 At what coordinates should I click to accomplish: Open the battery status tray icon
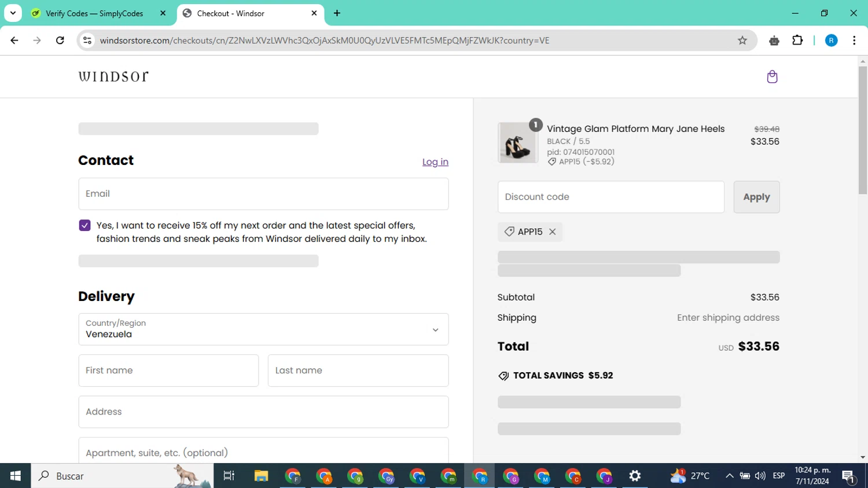click(x=745, y=476)
